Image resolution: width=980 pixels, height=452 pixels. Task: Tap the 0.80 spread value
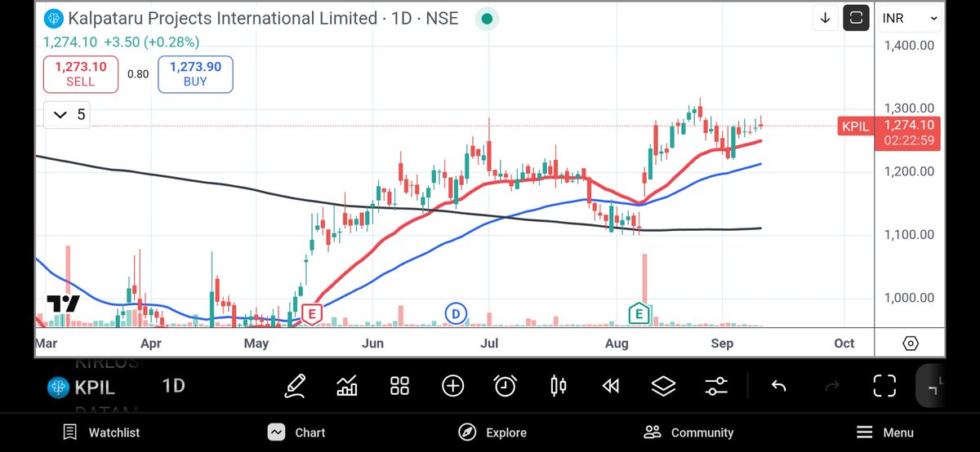[x=138, y=74]
